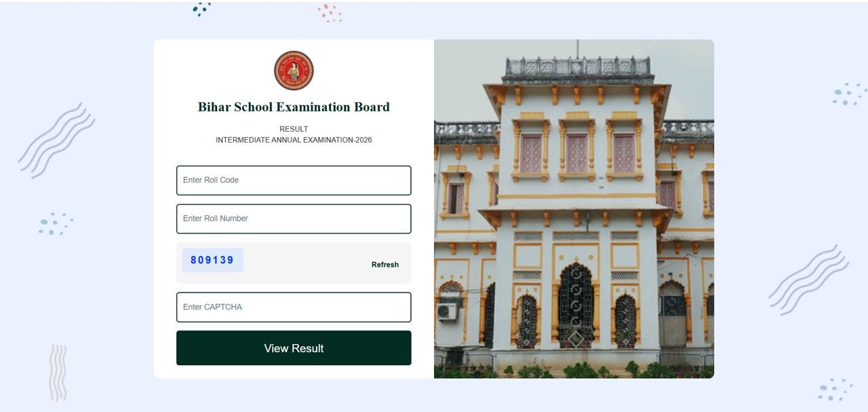The image size is (868, 412).
Task: Select the Bihar School Examination Board heading
Action: (x=294, y=107)
